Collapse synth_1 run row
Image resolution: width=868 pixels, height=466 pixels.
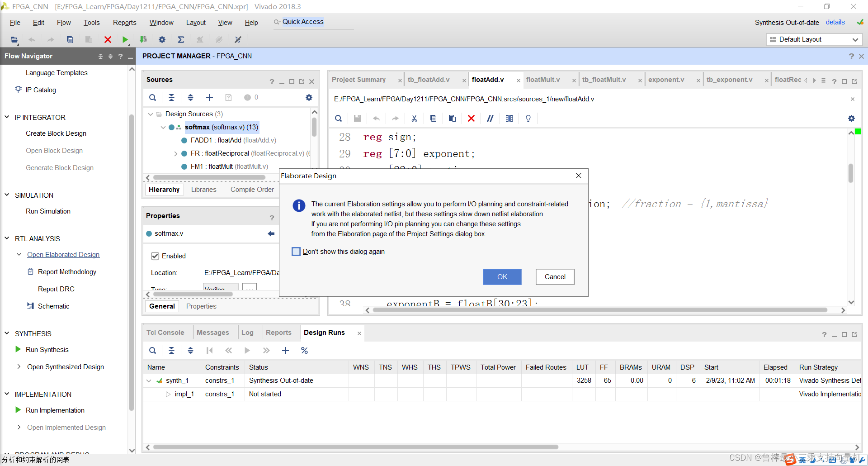point(149,381)
